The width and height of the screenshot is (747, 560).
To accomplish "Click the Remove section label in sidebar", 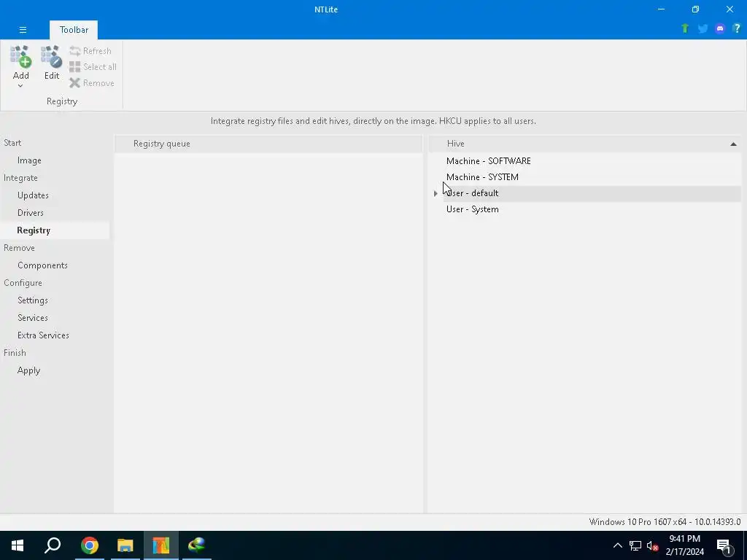I will [x=19, y=248].
